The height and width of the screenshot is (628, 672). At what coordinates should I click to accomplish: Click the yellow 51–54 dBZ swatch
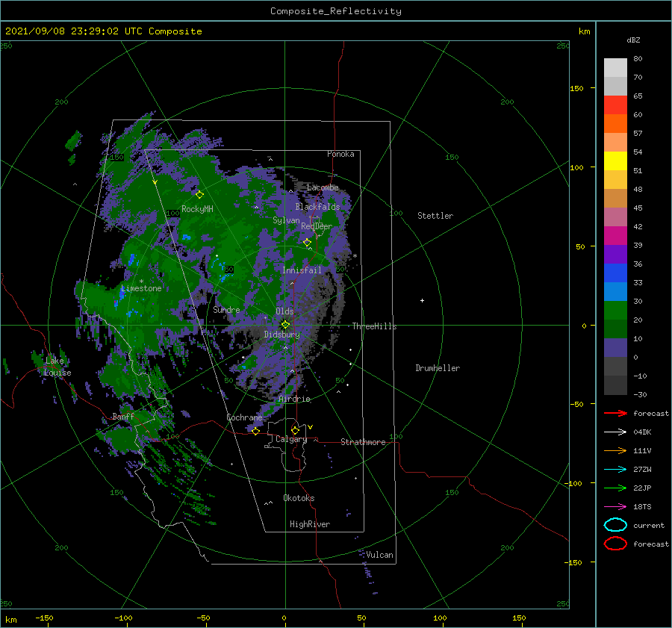pos(615,161)
